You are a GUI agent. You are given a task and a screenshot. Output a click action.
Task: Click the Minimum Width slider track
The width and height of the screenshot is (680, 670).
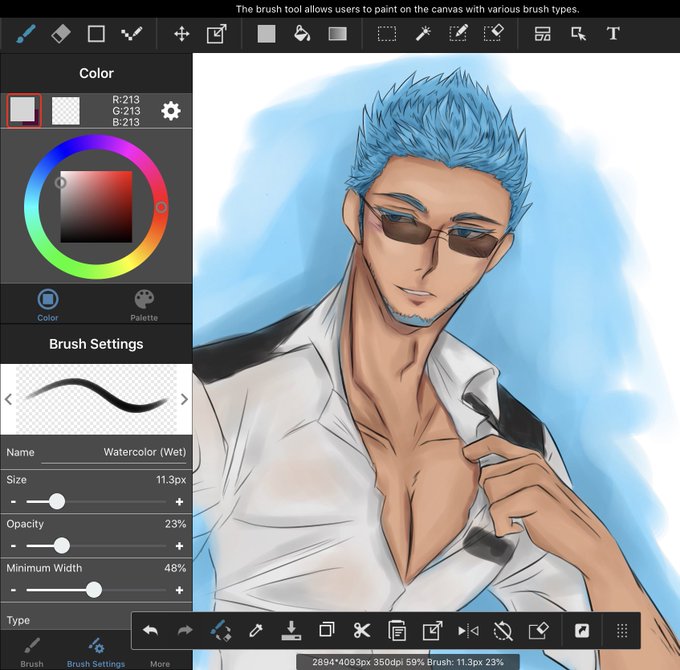pyautogui.click(x=96, y=590)
